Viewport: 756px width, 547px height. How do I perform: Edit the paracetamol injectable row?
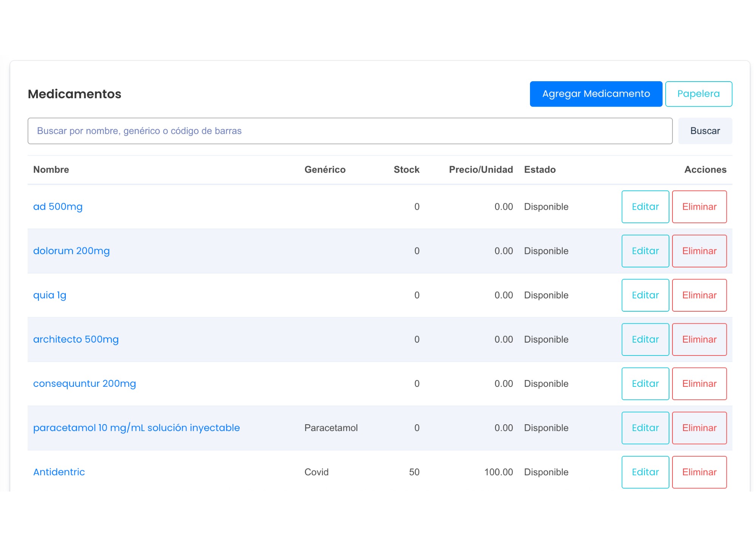point(645,428)
